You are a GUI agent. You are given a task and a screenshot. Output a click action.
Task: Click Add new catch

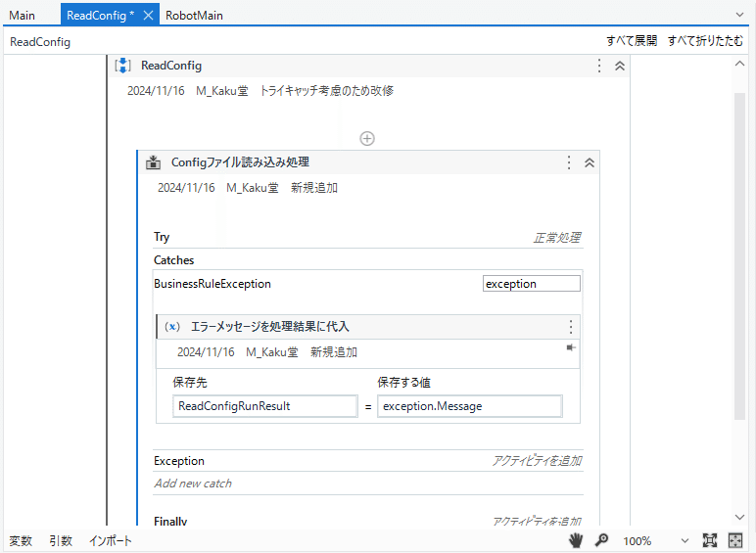193,484
